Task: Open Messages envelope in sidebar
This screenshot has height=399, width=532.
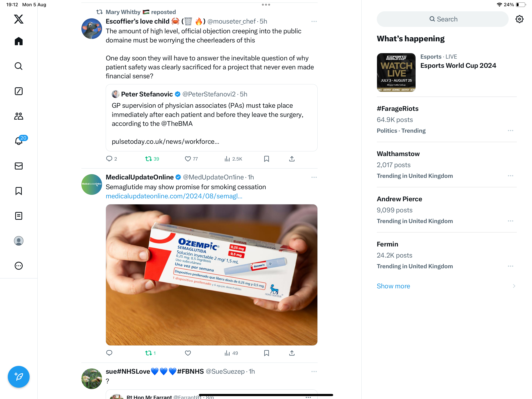Action: 18,166
